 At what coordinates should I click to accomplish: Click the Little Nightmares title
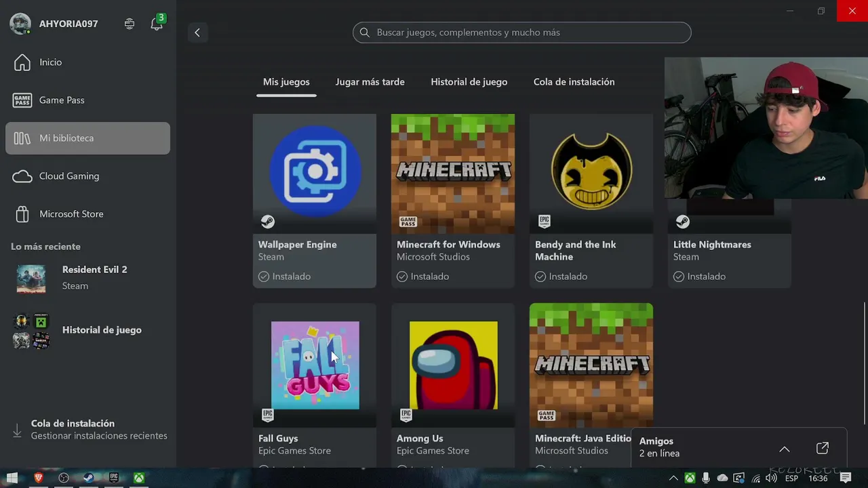712,245
